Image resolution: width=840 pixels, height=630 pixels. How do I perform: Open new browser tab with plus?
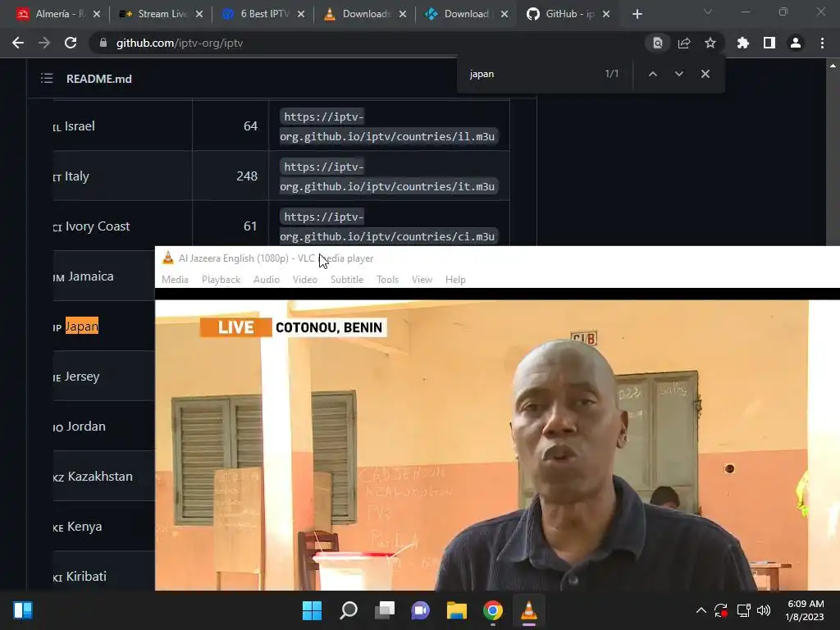(x=637, y=14)
